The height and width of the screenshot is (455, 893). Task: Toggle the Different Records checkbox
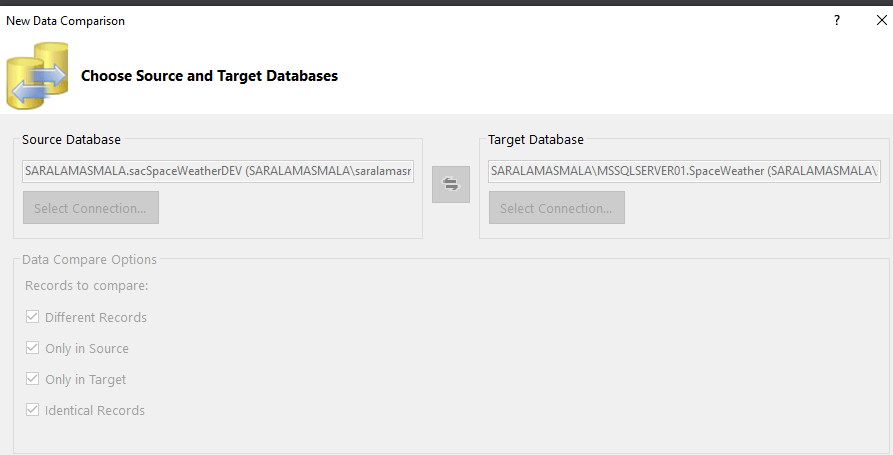coord(33,318)
